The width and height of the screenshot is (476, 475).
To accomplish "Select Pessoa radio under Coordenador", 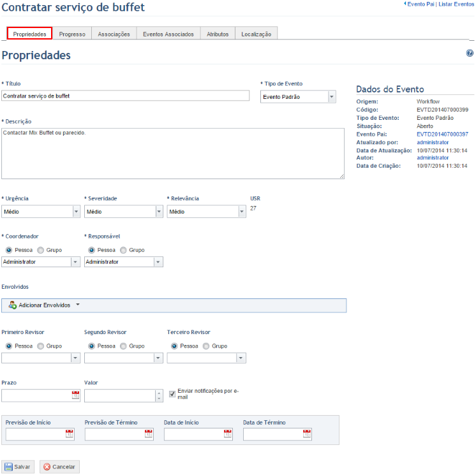I will pyautogui.click(x=9, y=250).
